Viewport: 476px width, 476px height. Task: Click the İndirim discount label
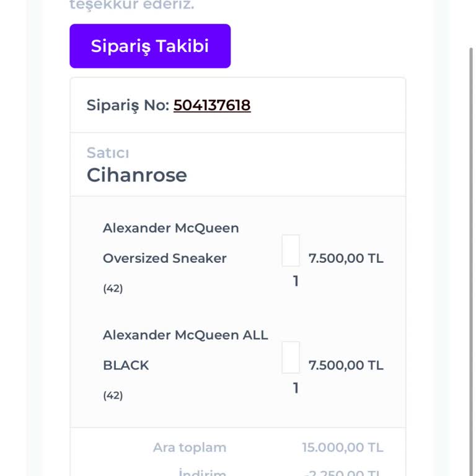pos(203,472)
